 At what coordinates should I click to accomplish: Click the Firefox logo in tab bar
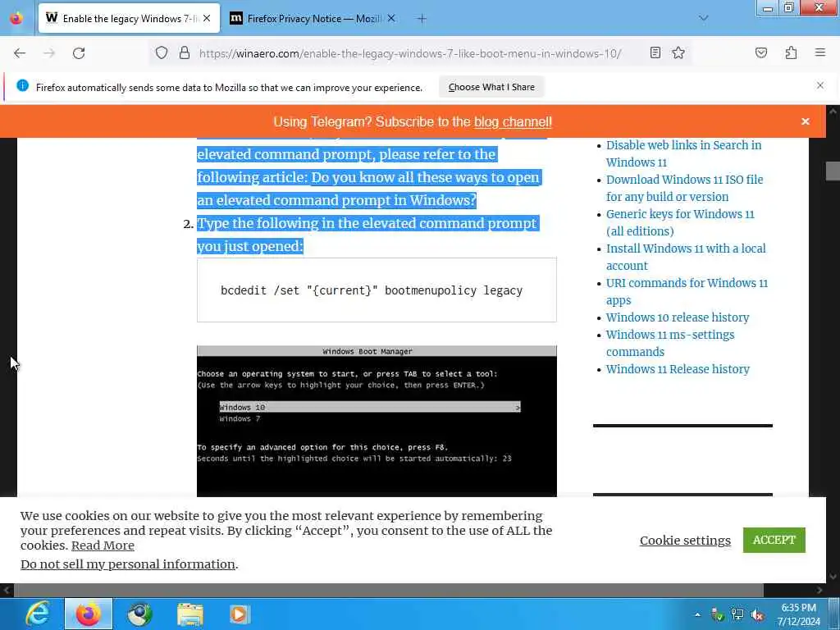click(x=16, y=18)
